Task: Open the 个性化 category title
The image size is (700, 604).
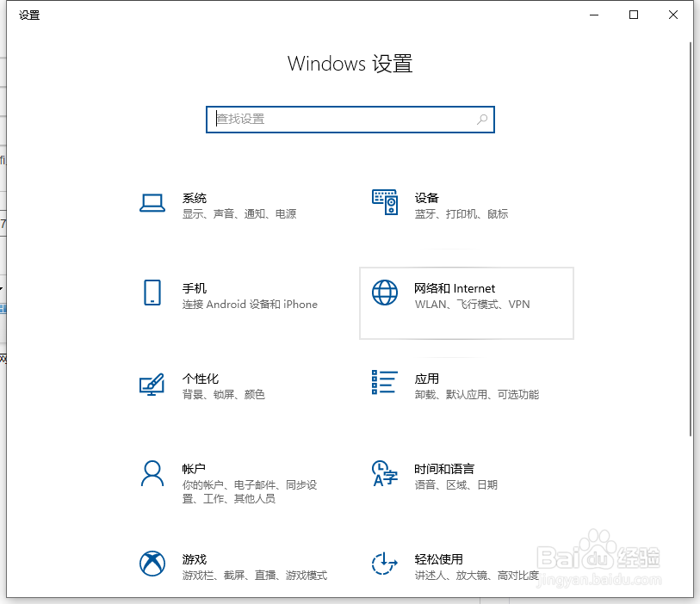Action: 201,379
